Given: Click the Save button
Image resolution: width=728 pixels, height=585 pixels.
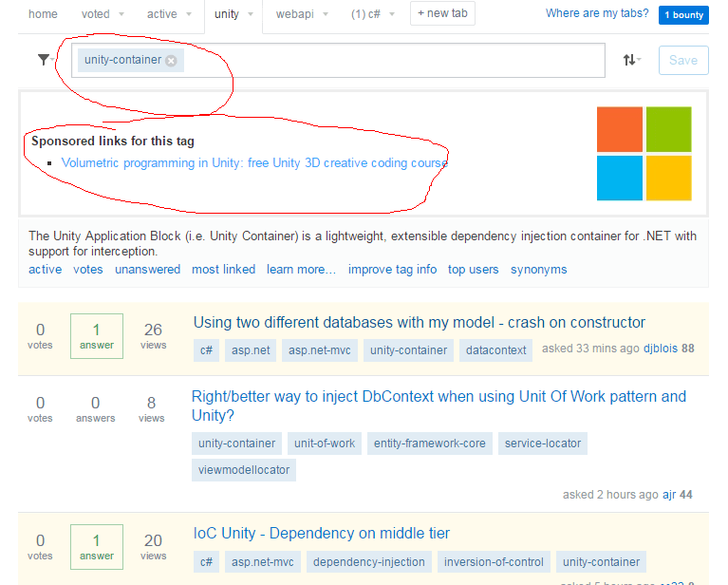Looking at the screenshot, I should click(683, 60).
